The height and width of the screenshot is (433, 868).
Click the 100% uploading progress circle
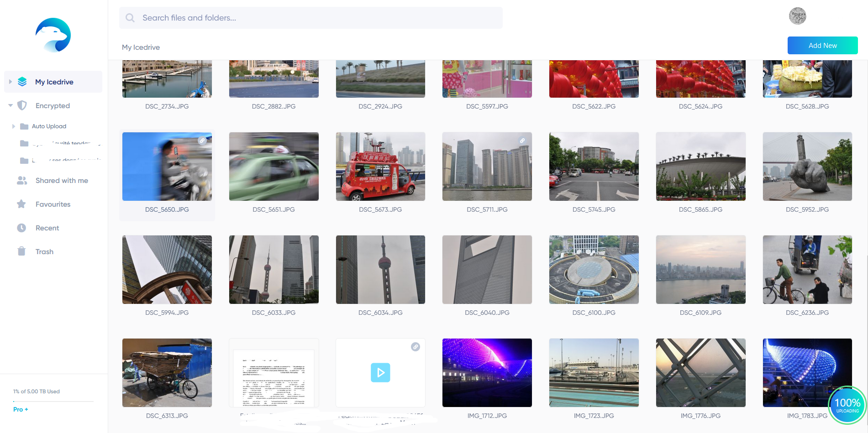847,405
